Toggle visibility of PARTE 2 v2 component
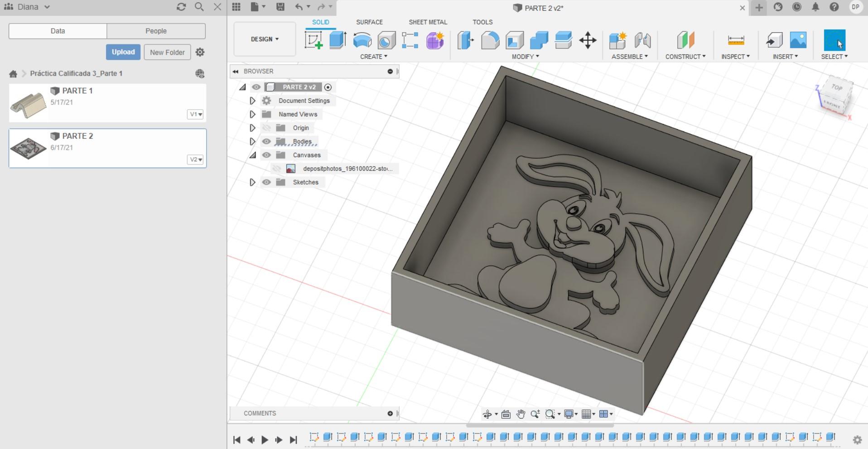Screen dimensions: 868x449 (256, 87)
